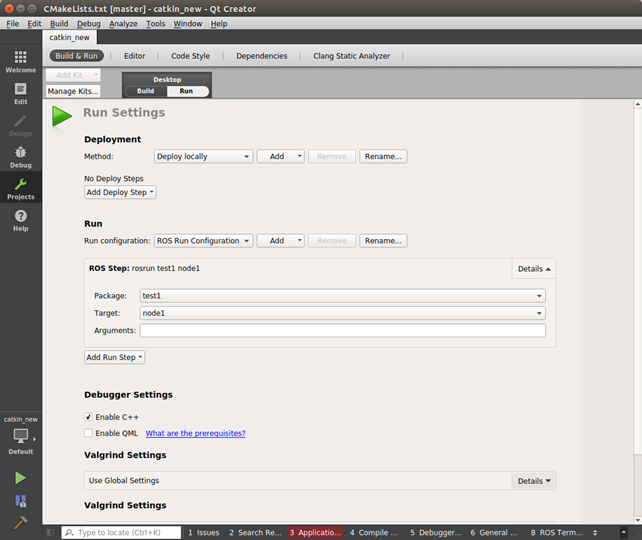The width and height of the screenshot is (642, 540).
Task: Build project with the hammer icon
Action: tap(20, 522)
